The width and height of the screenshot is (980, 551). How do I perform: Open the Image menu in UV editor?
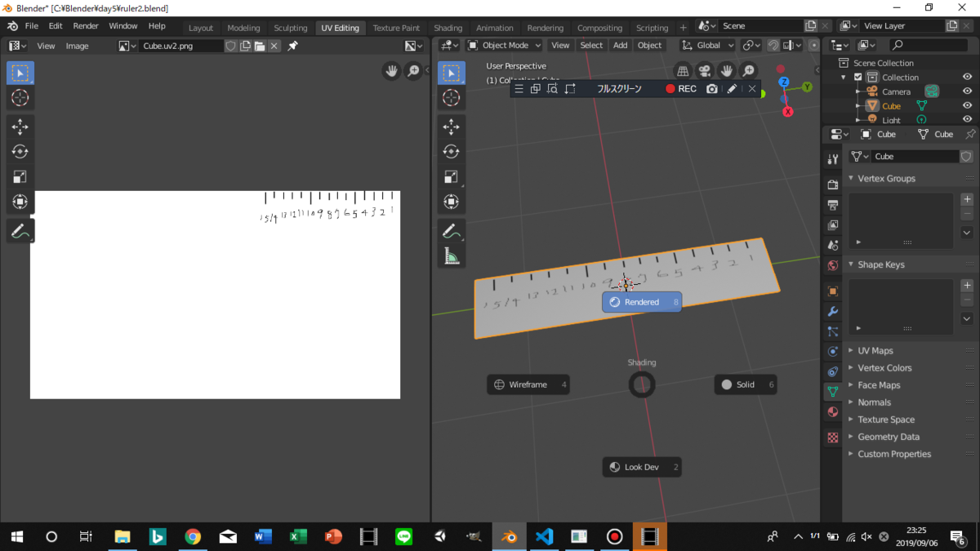(78, 46)
